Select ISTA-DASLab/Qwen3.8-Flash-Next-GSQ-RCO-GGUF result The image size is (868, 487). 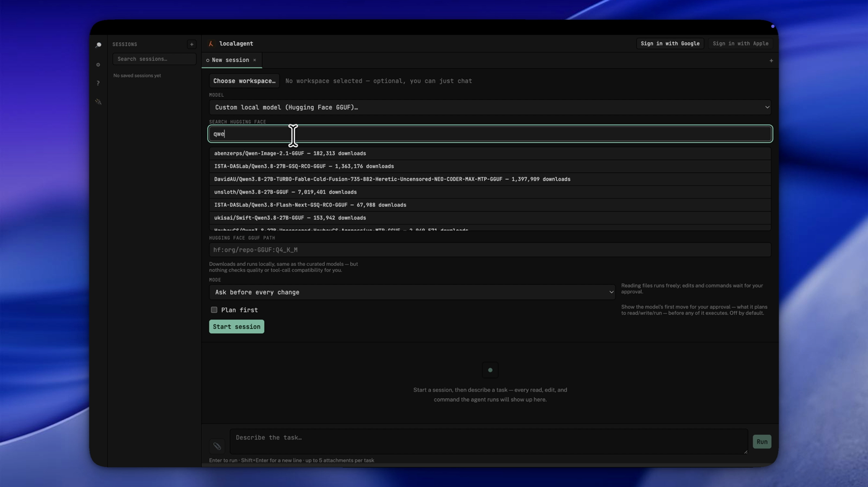(x=490, y=205)
